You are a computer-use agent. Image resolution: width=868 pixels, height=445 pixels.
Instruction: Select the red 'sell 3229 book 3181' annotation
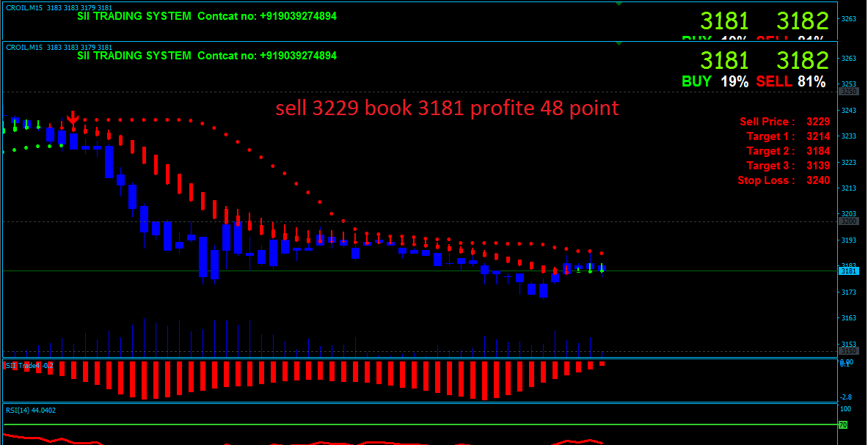tap(447, 109)
